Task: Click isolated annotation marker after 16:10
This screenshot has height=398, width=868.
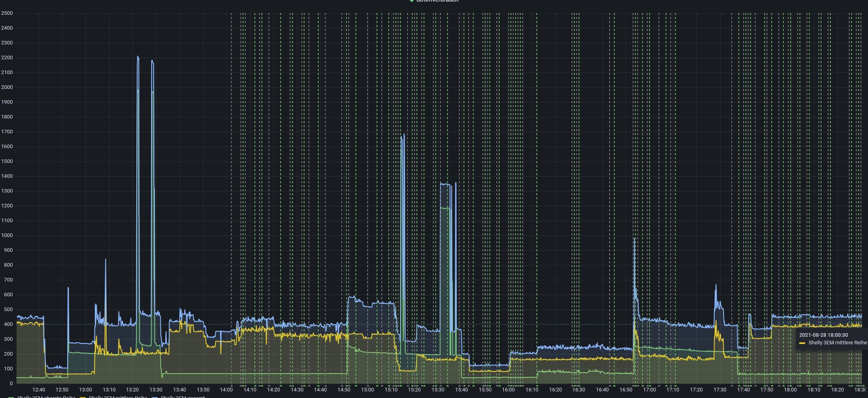Action: coord(537,386)
